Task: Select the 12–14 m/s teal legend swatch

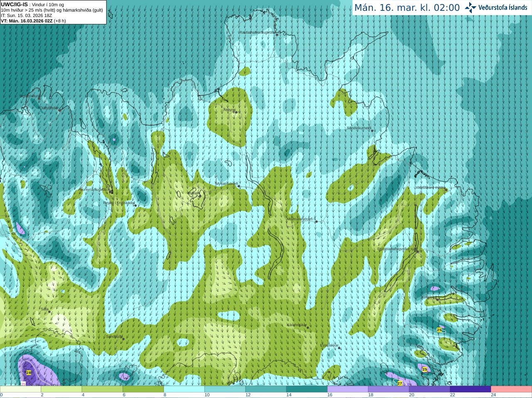Action: 266,389
